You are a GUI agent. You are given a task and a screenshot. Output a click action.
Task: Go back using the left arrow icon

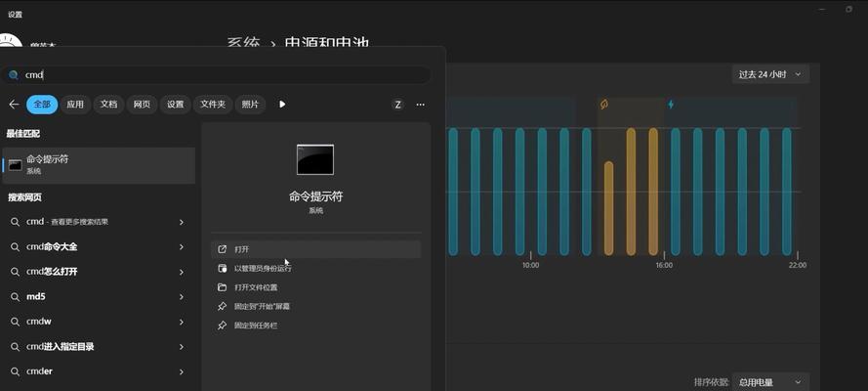(x=15, y=105)
